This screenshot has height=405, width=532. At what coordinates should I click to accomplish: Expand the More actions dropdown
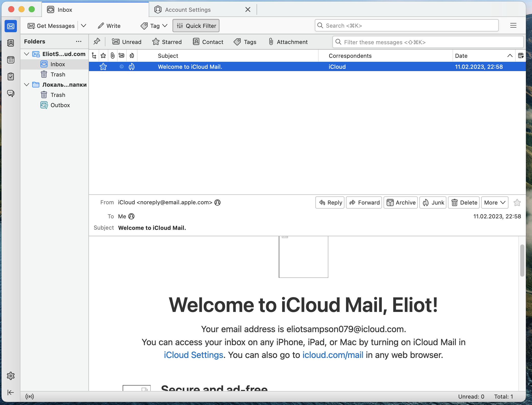pyautogui.click(x=495, y=202)
